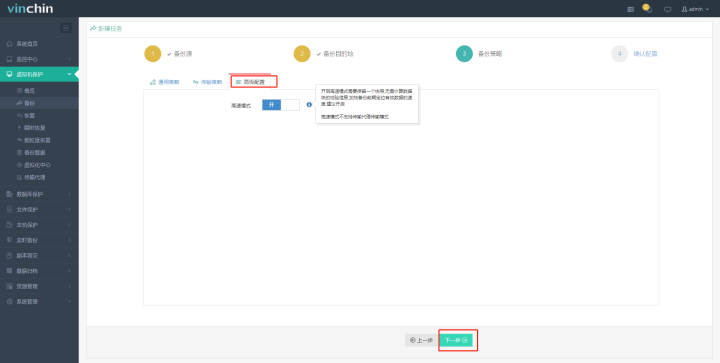This screenshot has height=363, width=720.
Task: Click the info icon beside 高速模式
Action: click(309, 105)
